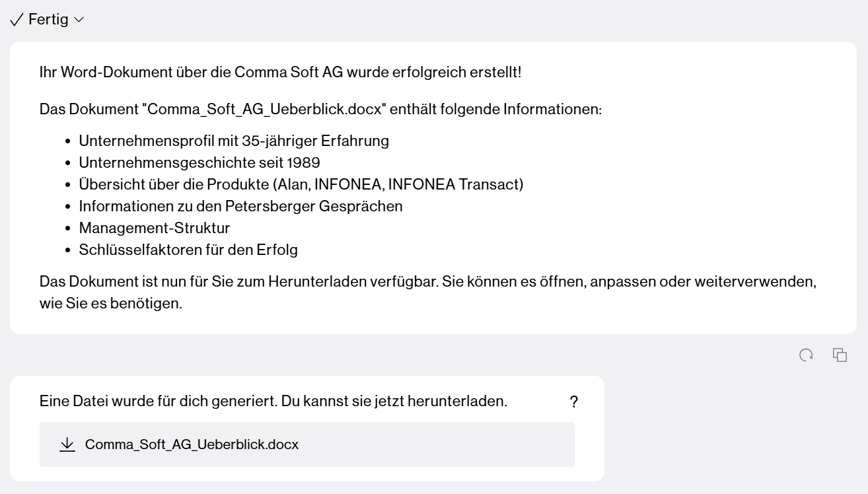Click the Fertig status label

coord(47,19)
